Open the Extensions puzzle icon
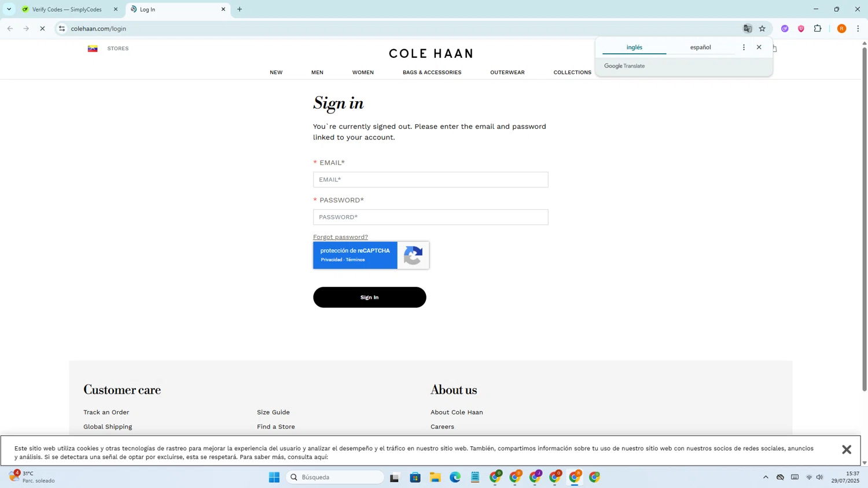Viewport: 868px width, 488px height. tap(818, 28)
